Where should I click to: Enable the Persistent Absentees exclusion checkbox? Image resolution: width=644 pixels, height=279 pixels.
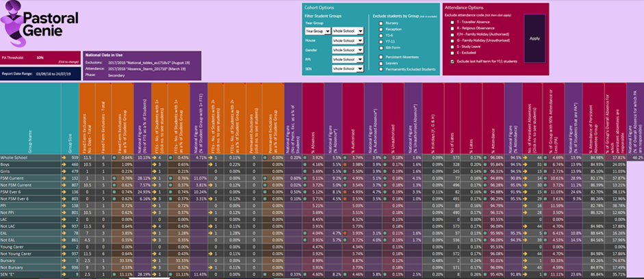pos(380,56)
